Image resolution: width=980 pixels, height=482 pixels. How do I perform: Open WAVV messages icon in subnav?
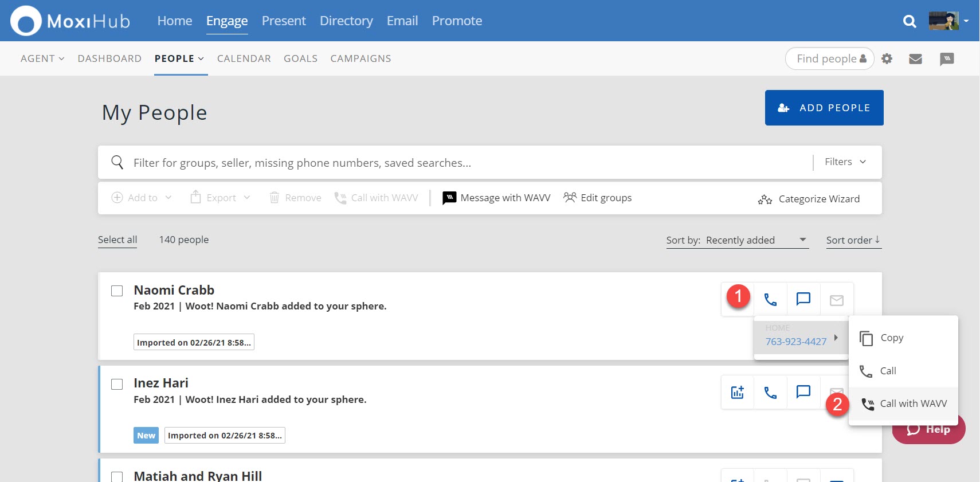(947, 58)
